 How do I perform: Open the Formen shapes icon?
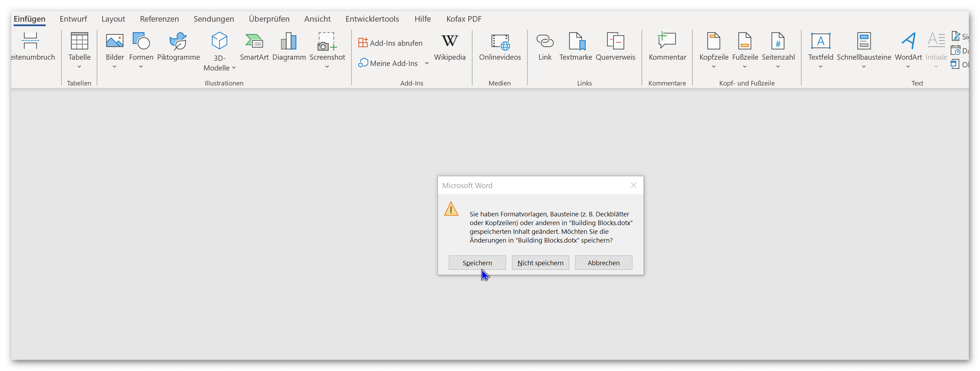(141, 41)
